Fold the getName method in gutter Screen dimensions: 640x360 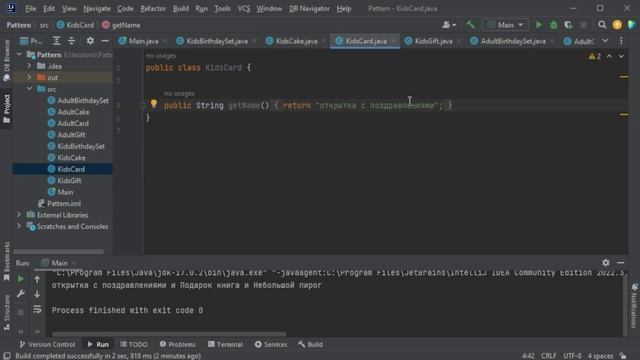[x=142, y=106]
